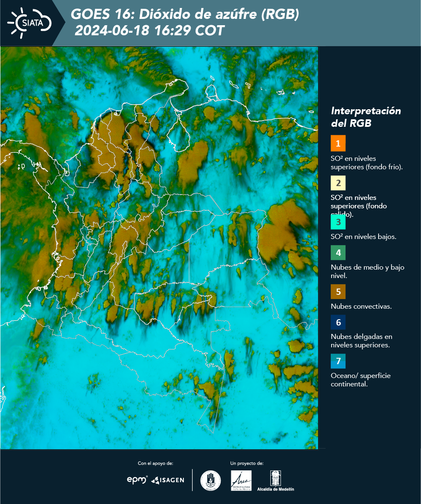Click the title 'GOES 16: Dióxido de azúfre (RGB)'
Image resolution: width=421 pixels, height=504 pixels.
pyautogui.click(x=185, y=14)
